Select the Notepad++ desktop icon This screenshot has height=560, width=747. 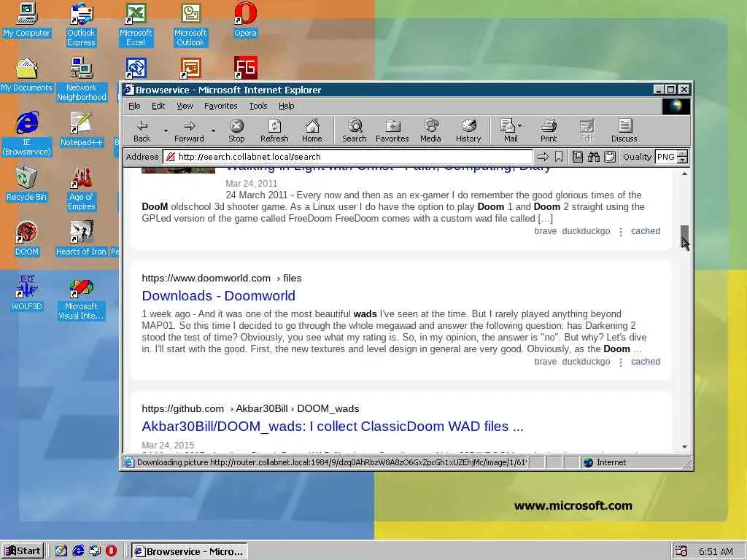pyautogui.click(x=81, y=129)
